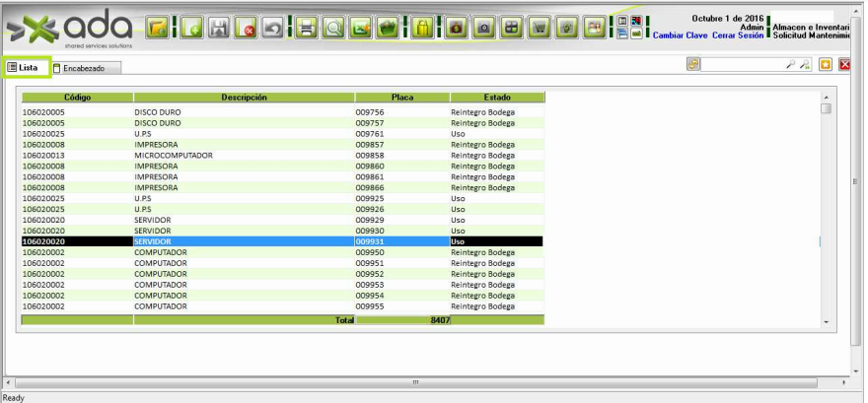868x403 pixels.
Task: Open the magnifier search toolbar icon
Action: (333, 31)
